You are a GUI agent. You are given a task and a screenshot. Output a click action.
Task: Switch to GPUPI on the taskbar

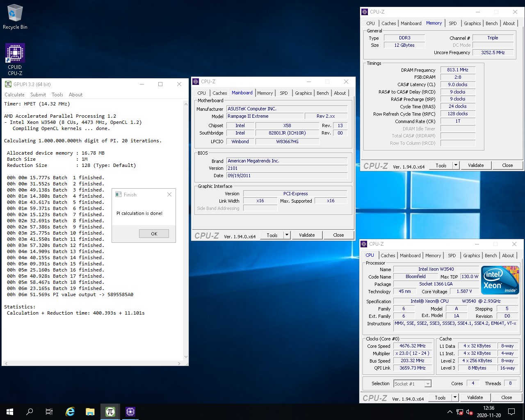pos(110,412)
